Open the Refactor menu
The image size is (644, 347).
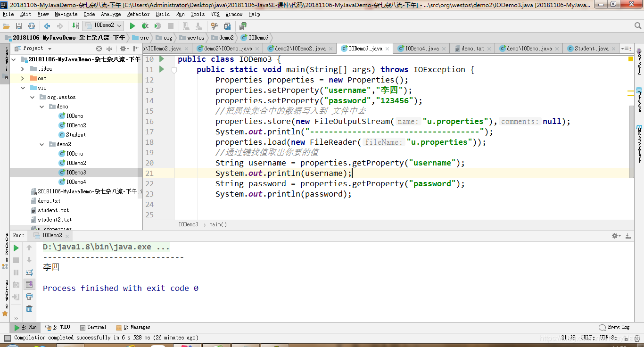coord(138,14)
